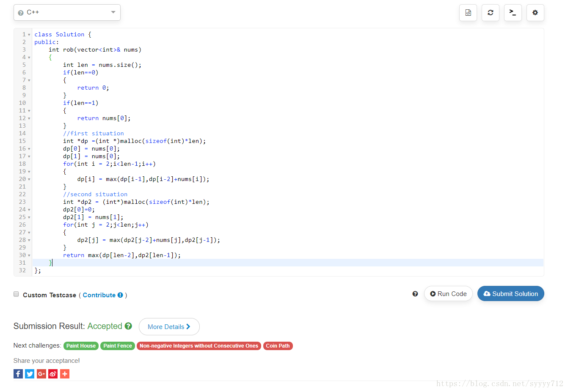Share acceptance on Weibo
This screenshot has height=392, width=568.
[x=53, y=374]
